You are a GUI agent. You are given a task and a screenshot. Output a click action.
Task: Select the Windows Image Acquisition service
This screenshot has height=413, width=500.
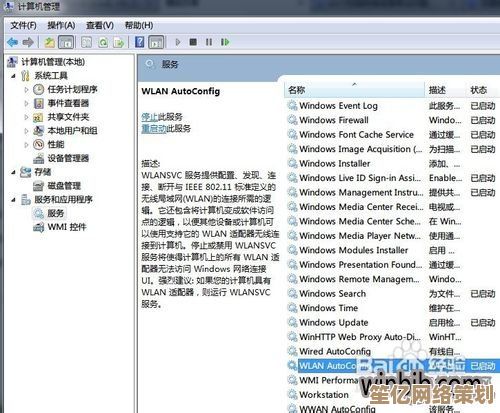tap(393, 149)
